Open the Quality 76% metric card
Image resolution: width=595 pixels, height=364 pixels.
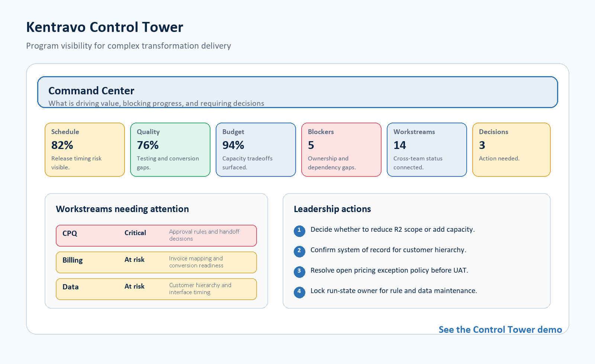click(x=170, y=150)
